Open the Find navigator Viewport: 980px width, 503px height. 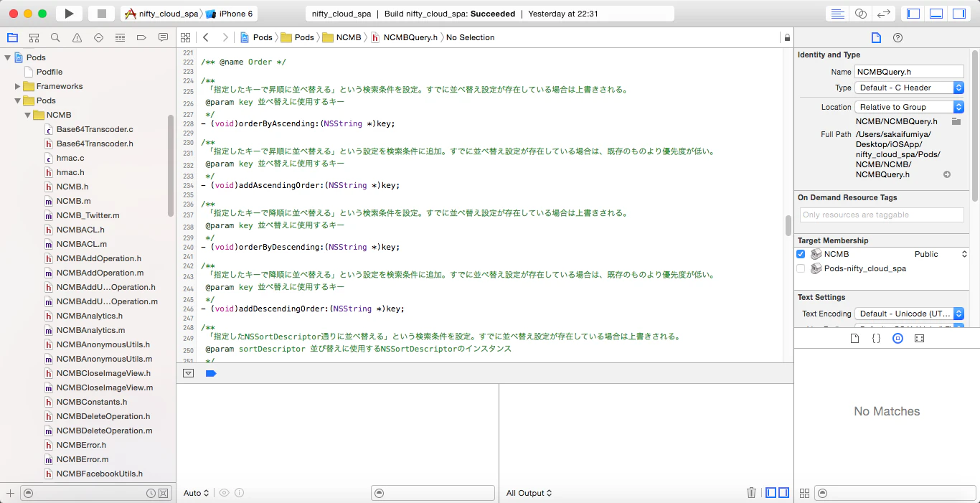[55, 37]
